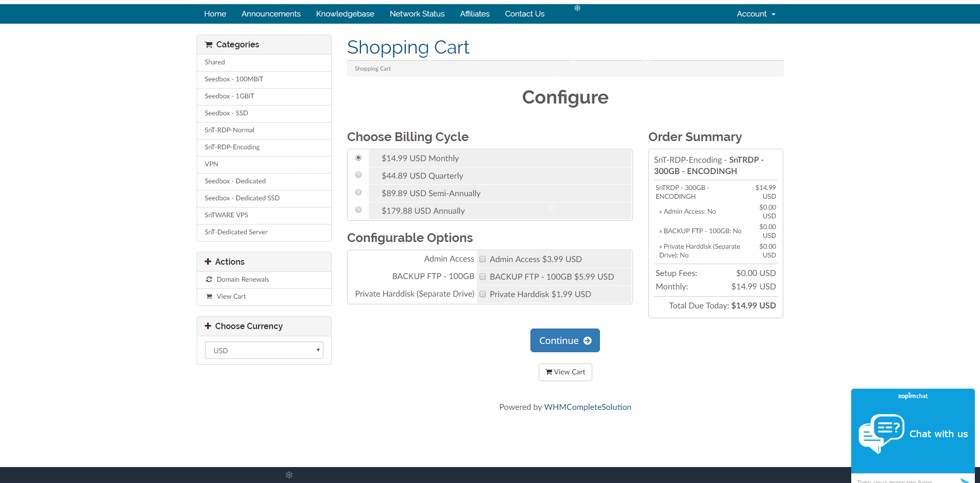Select Seedbox - 100MBiT category

point(264,79)
